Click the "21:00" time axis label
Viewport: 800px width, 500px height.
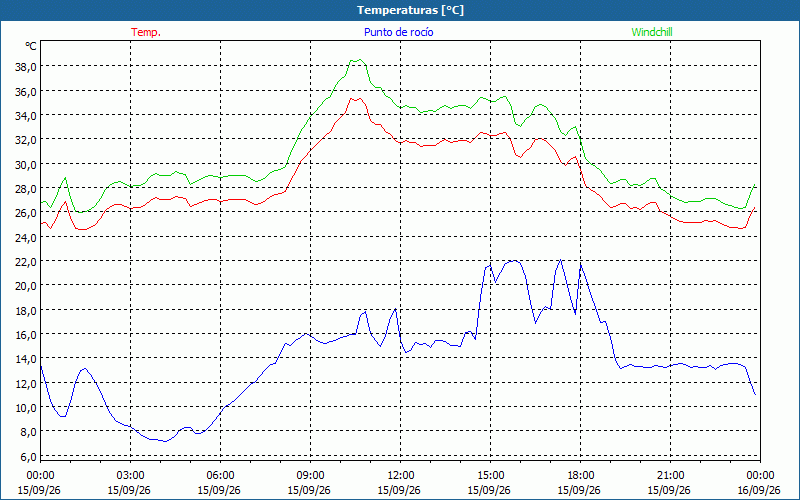(x=670, y=476)
